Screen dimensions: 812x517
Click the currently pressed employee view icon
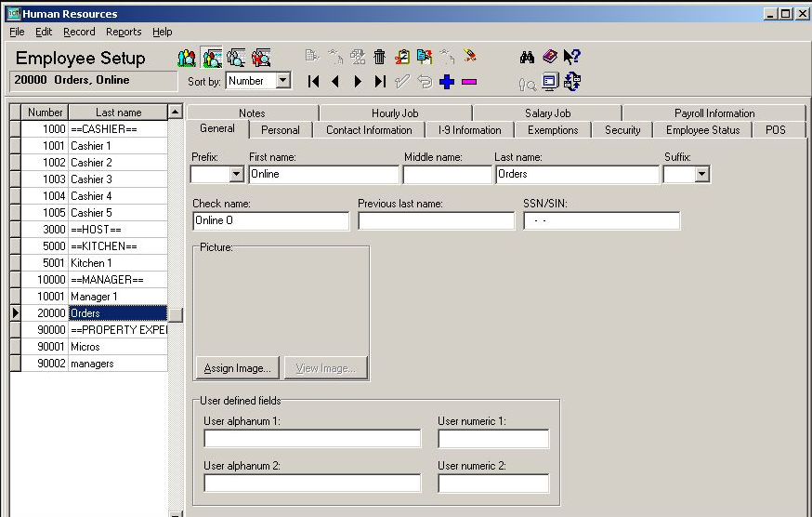pos(211,58)
